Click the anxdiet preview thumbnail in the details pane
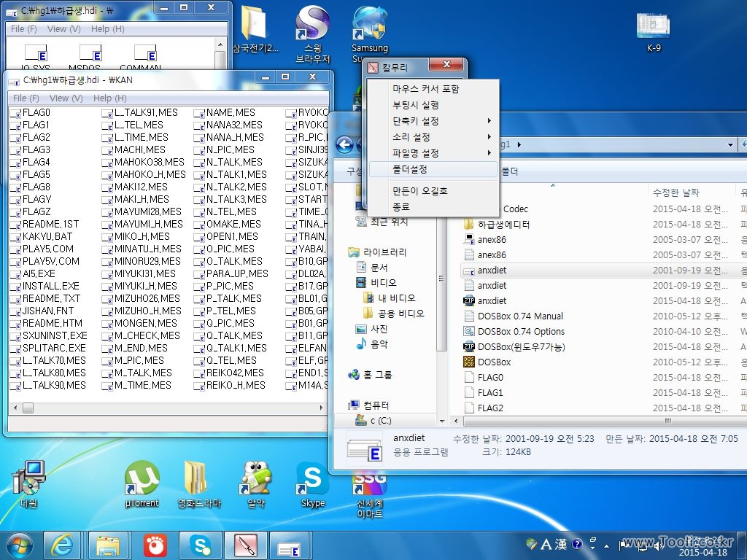Viewport: 747px width, 560px height. [x=365, y=448]
